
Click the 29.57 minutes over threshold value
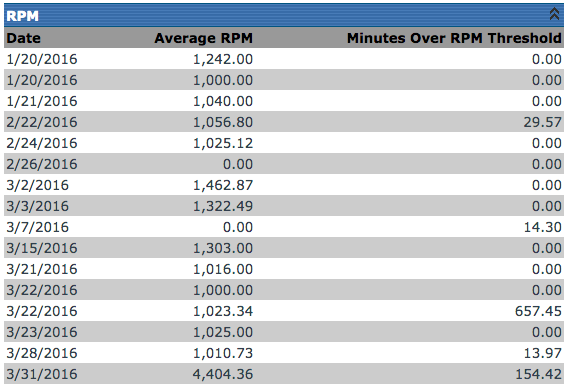[543, 122]
